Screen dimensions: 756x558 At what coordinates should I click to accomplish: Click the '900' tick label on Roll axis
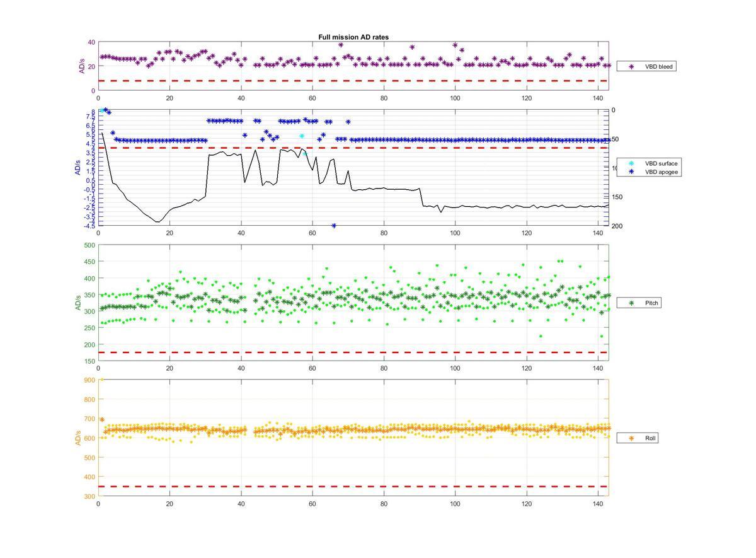88,380
